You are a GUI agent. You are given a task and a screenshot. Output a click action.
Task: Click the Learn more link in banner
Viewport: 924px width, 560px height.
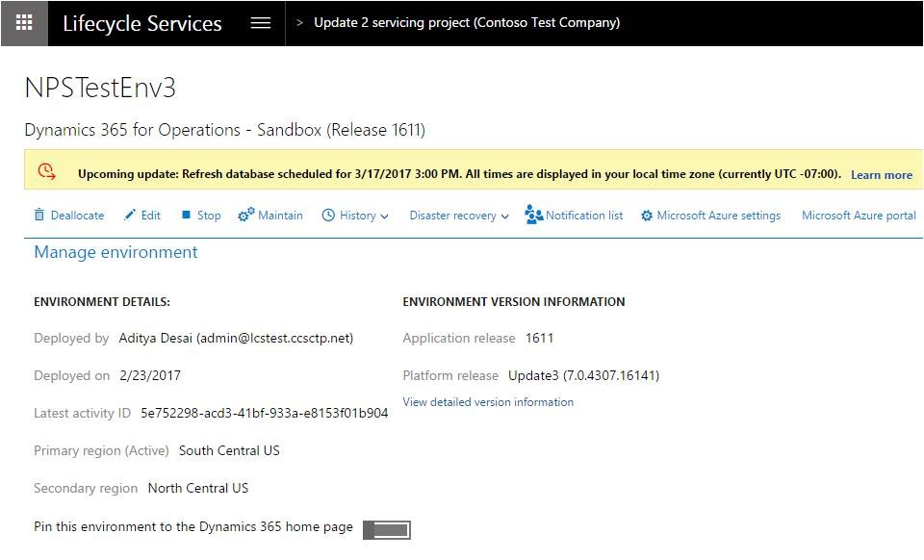point(881,175)
